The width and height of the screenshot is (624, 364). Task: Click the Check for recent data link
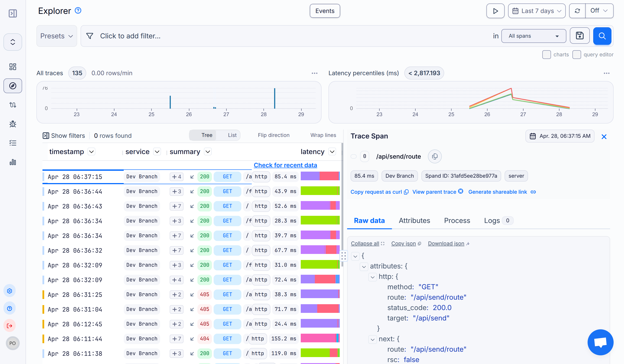coord(285,165)
